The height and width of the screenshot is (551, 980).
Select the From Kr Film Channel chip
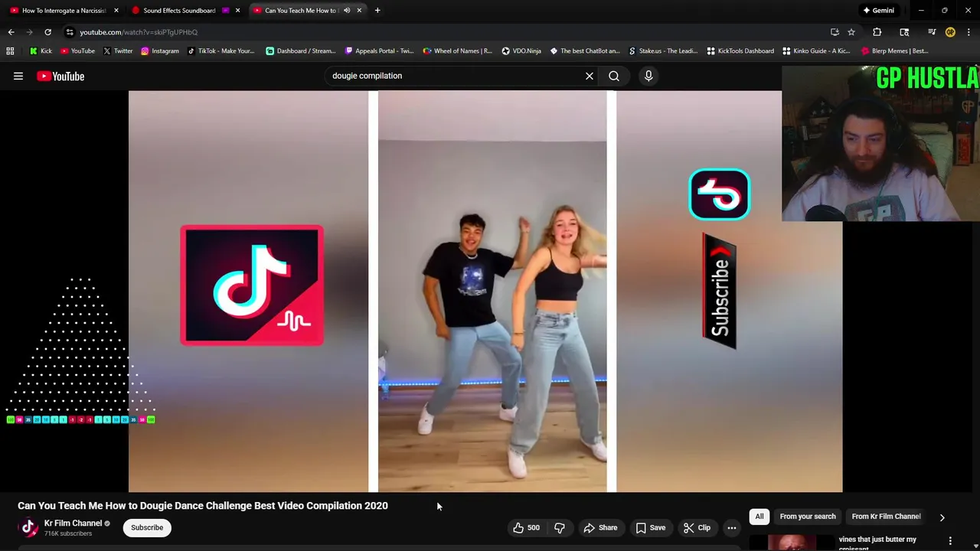[x=886, y=517]
